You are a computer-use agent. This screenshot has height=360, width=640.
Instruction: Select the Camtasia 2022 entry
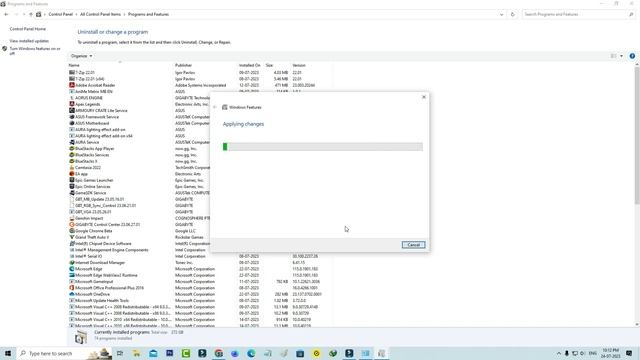(x=88, y=168)
